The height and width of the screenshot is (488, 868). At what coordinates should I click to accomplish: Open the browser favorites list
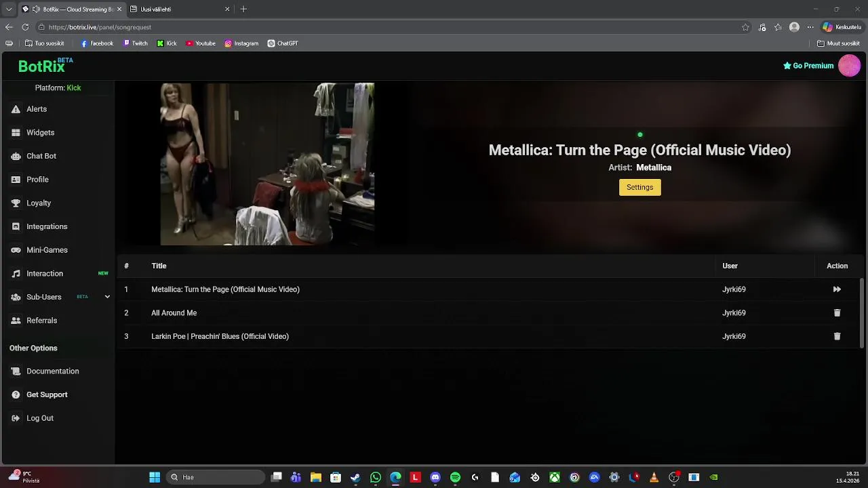click(778, 27)
